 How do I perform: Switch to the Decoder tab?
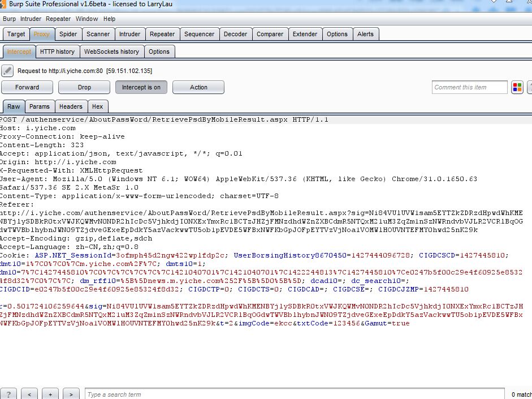tap(235, 34)
